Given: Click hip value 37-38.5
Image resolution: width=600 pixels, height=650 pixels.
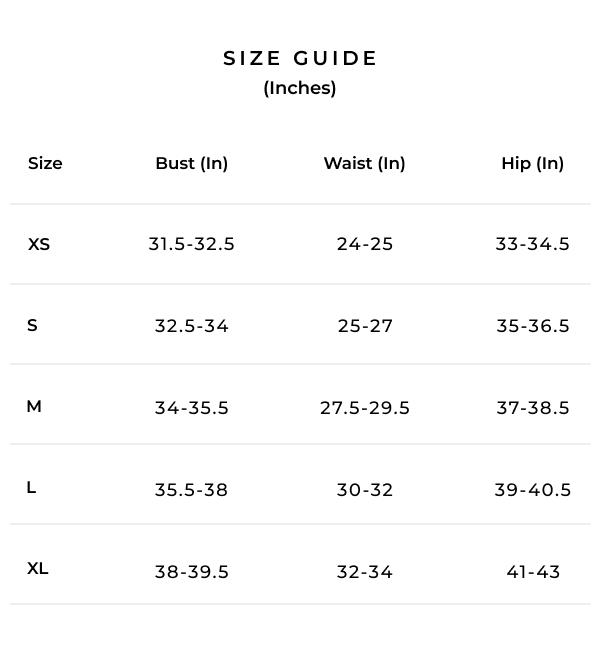Looking at the screenshot, I should click(x=532, y=408).
